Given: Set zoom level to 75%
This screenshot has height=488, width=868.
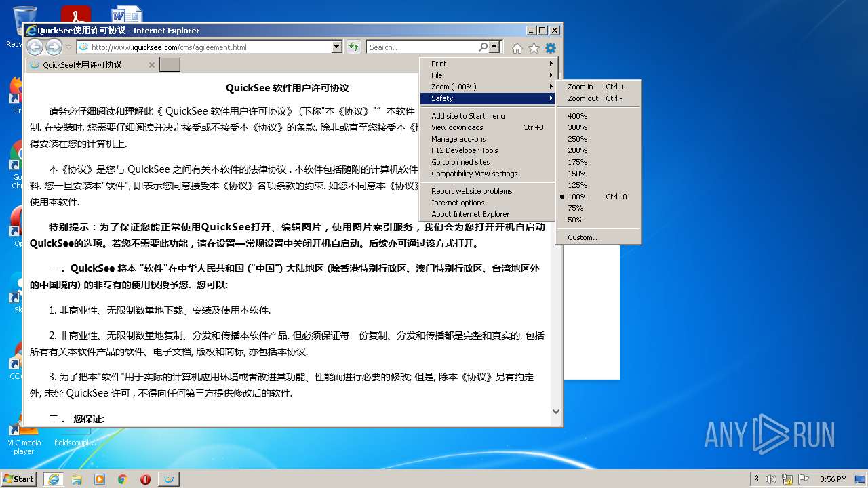Looking at the screenshot, I should pos(598,208).
